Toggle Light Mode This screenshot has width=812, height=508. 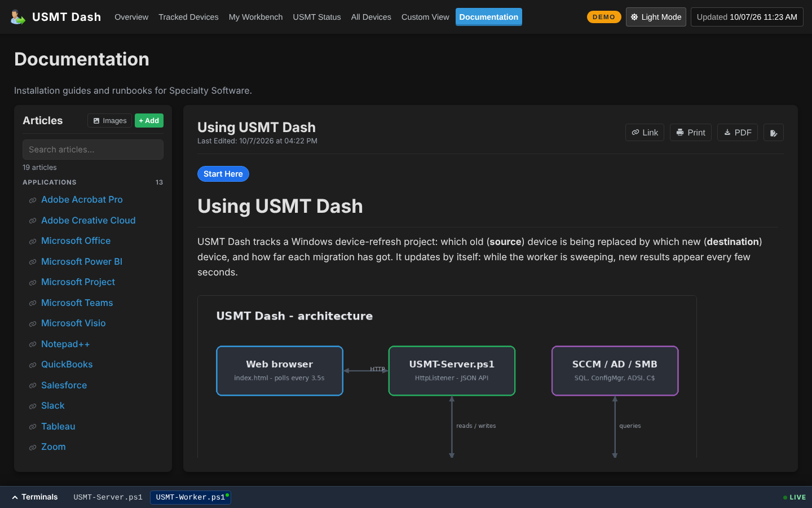(656, 17)
